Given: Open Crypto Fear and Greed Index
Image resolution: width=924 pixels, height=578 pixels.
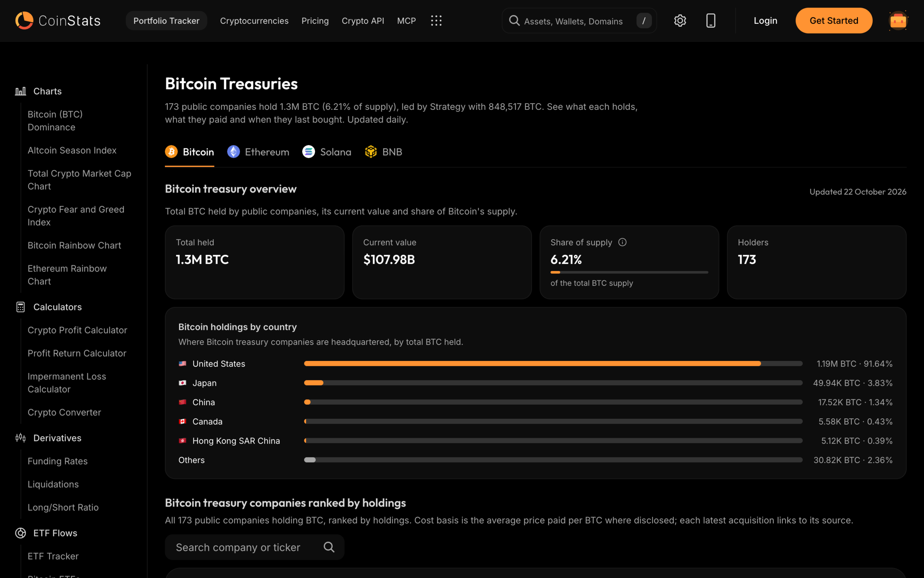Looking at the screenshot, I should coord(76,216).
